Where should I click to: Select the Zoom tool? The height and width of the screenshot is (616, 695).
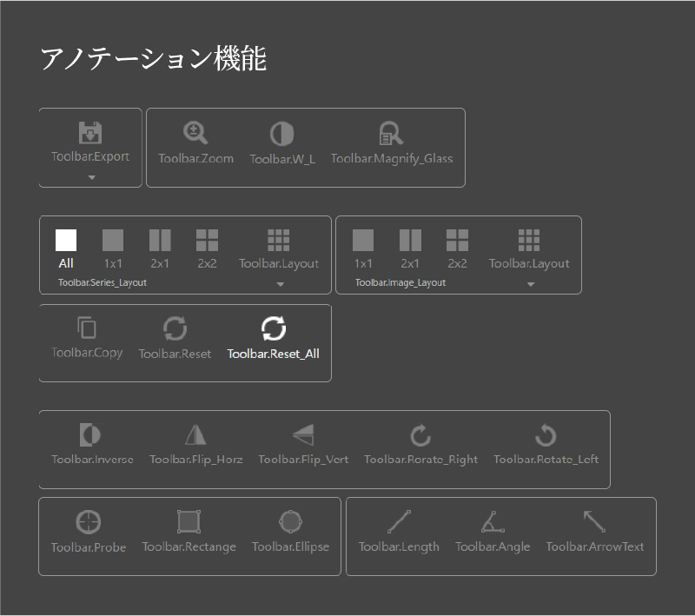pos(195,142)
